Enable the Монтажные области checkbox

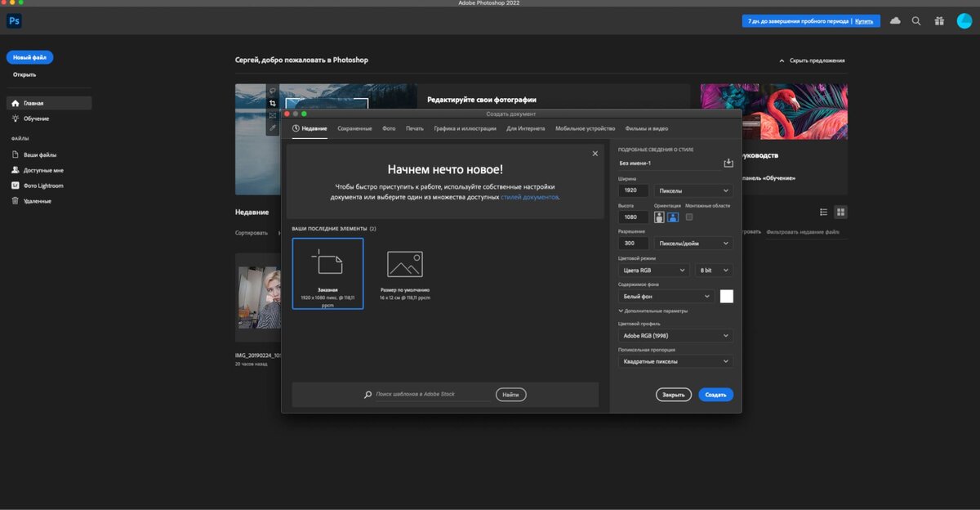pos(689,217)
